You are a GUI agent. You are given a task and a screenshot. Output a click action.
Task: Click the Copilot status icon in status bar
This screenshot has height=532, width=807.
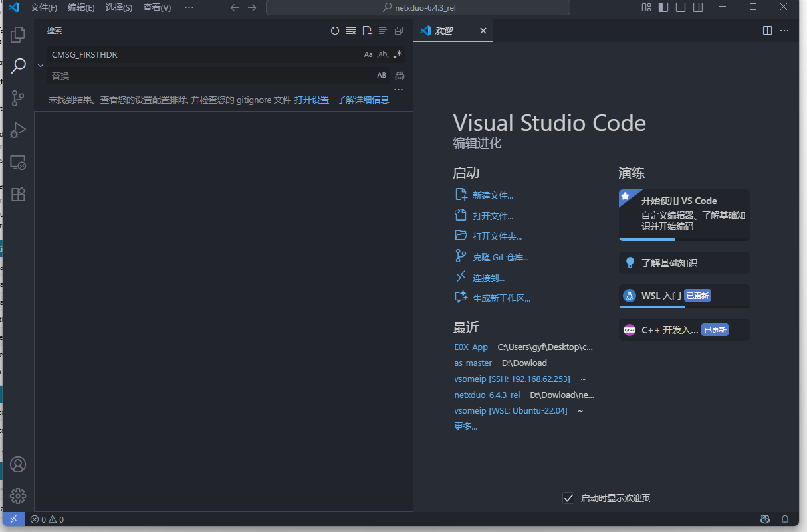tap(765, 519)
